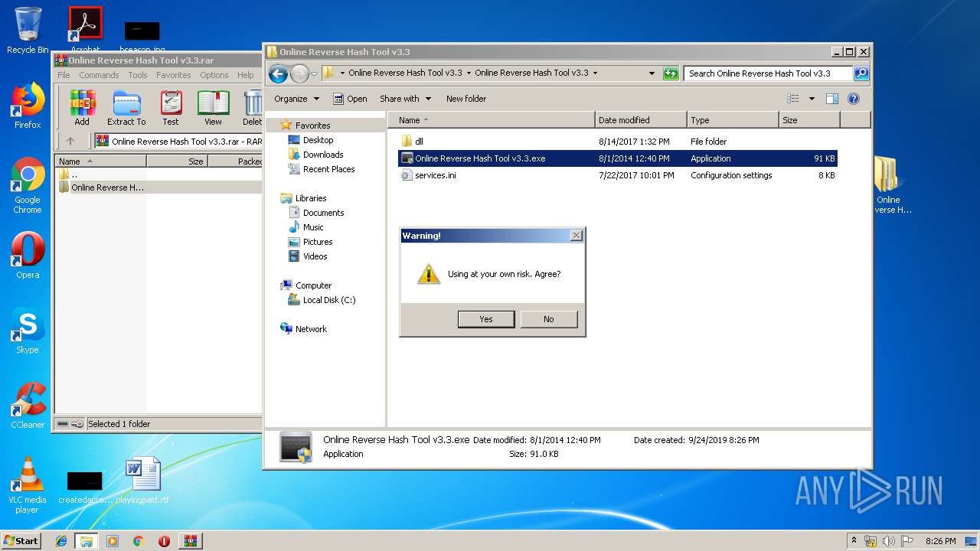This screenshot has height=551, width=980.
Task: Expand the address bar history dropdown
Action: [x=652, y=73]
